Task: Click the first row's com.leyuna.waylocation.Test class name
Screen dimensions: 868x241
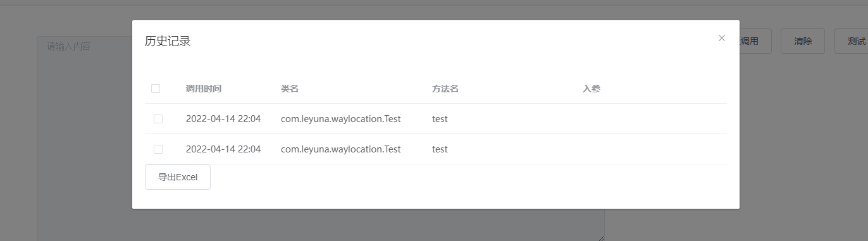Action: (341, 119)
